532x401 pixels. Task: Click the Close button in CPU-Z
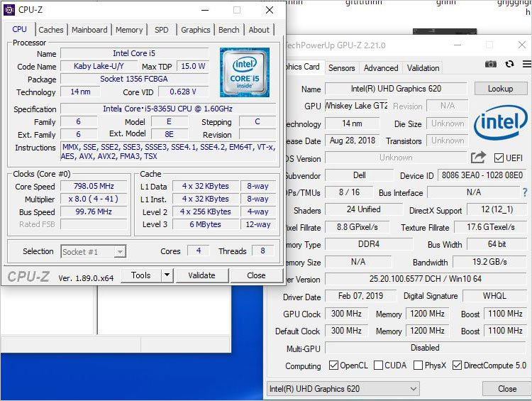256,275
